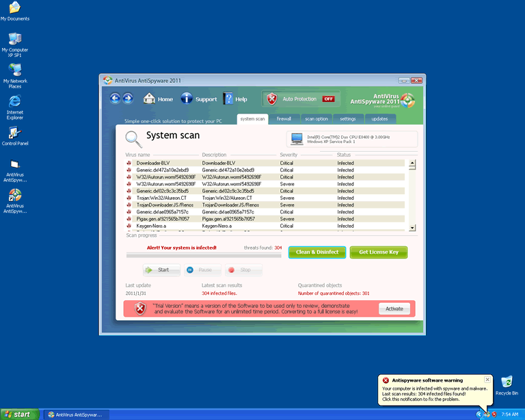Click the Get License Key button

378,252
